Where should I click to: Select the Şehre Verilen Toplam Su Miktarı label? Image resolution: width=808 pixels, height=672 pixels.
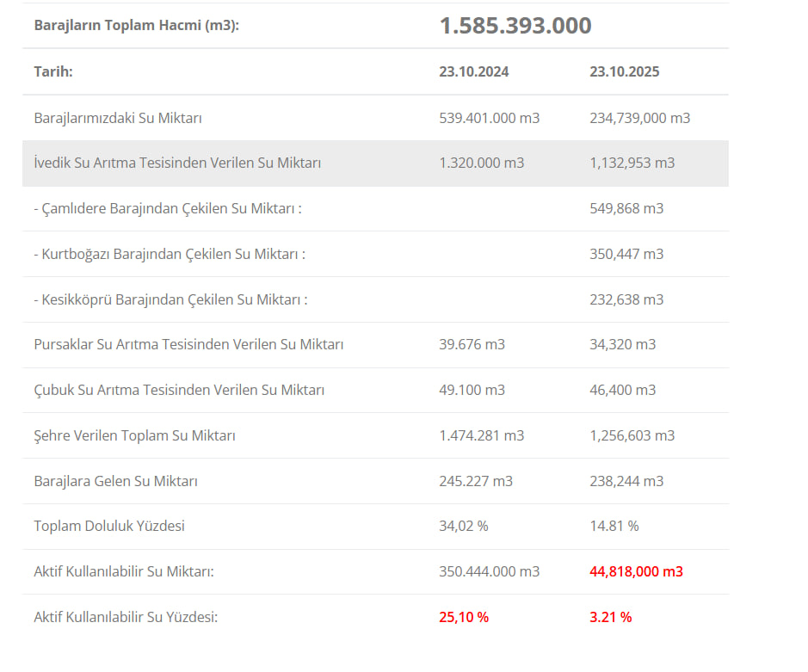[x=134, y=435]
